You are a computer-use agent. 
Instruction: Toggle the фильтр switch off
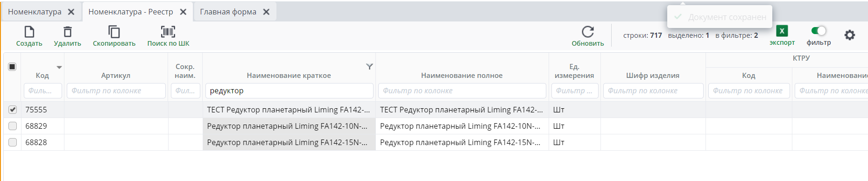pyautogui.click(x=819, y=31)
